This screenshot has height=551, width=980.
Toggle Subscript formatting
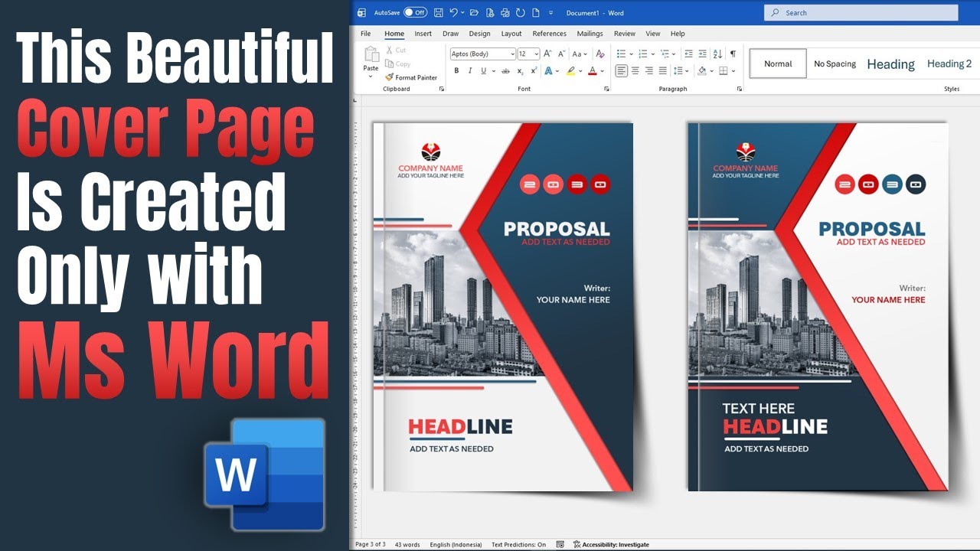(x=521, y=70)
